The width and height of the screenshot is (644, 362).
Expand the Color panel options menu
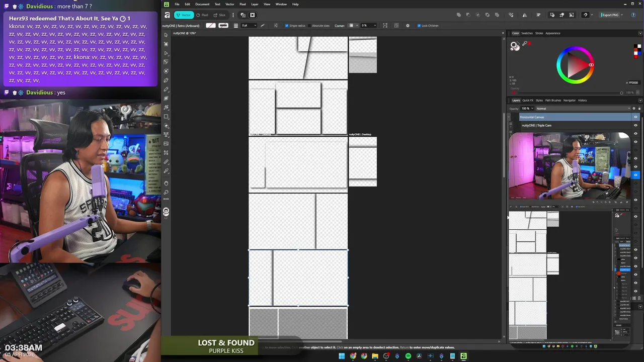pos(640,33)
